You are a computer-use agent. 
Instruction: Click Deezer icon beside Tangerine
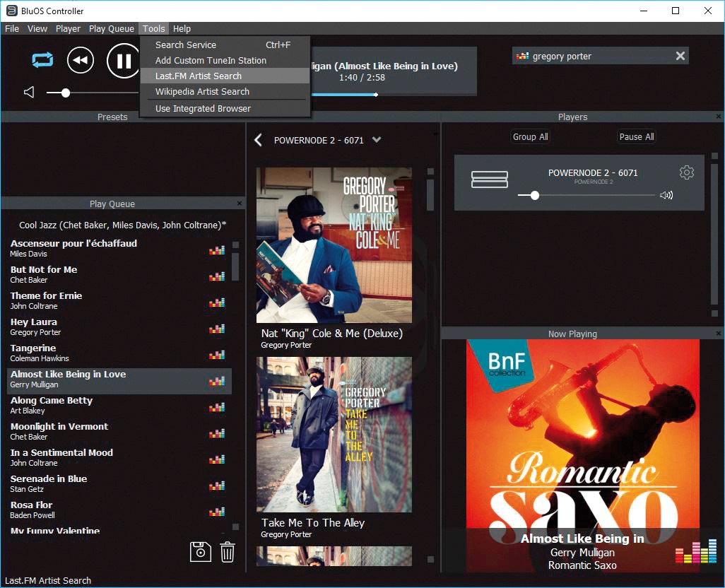click(x=217, y=355)
